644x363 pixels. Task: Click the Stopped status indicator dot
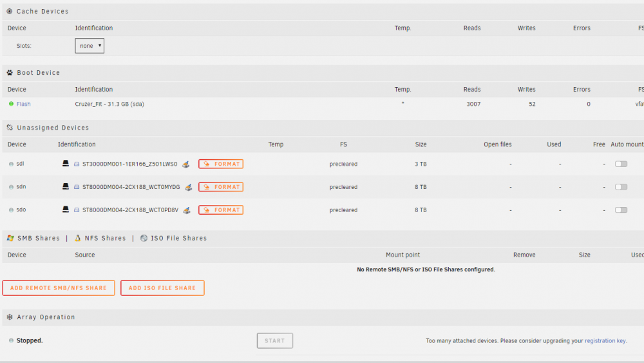pos(11,341)
